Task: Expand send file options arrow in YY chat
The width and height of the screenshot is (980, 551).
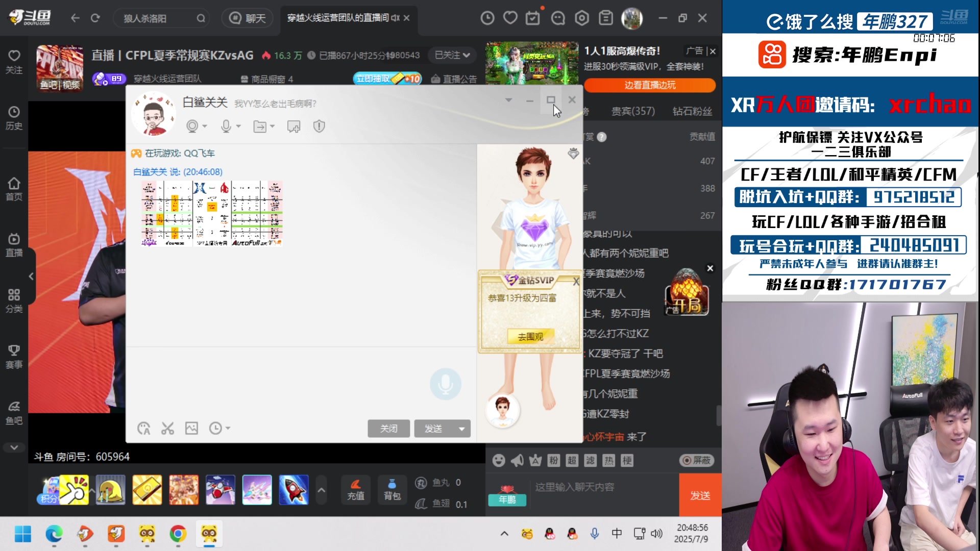Action: [x=272, y=127]
